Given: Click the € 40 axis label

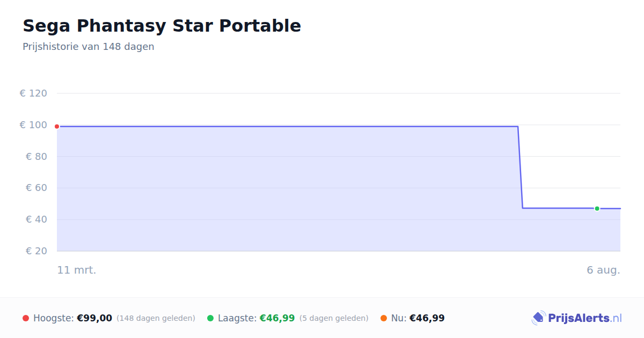Looking at the screenshot, I should (x=36, y=219).
